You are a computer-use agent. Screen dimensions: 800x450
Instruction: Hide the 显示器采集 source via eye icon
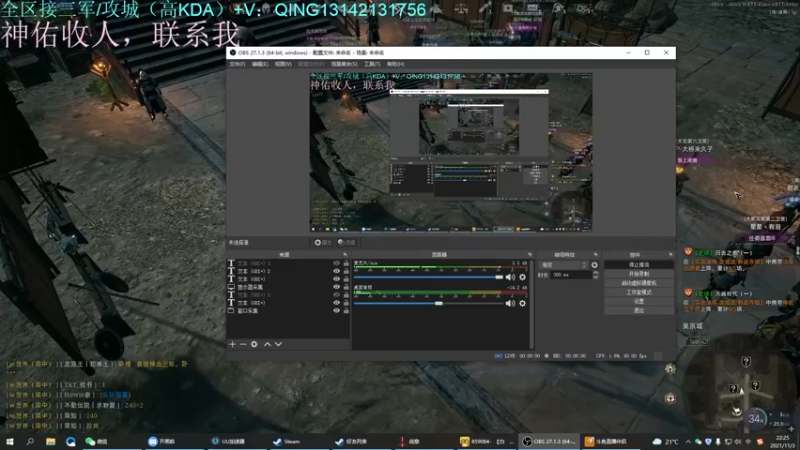(336, 287)
